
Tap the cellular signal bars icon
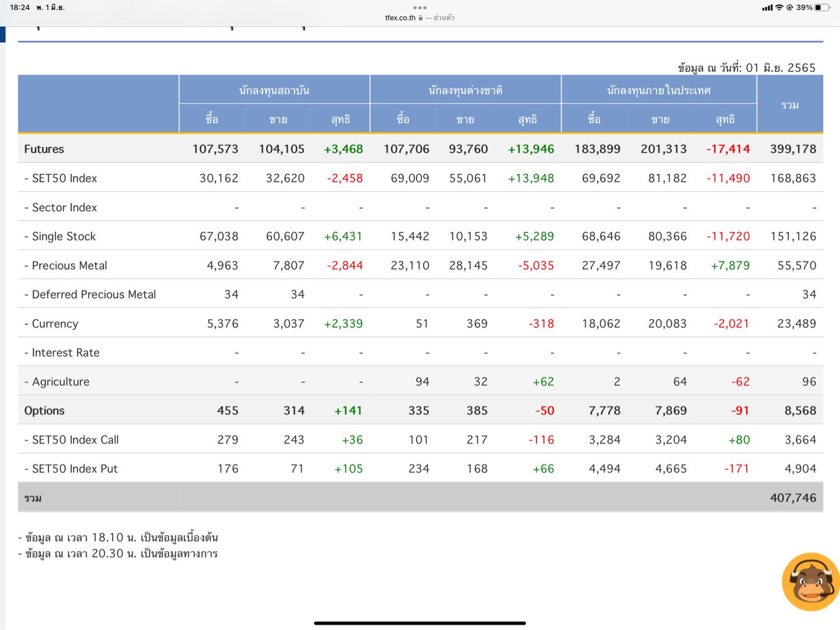pyautogui.click(x=767, y=8)
